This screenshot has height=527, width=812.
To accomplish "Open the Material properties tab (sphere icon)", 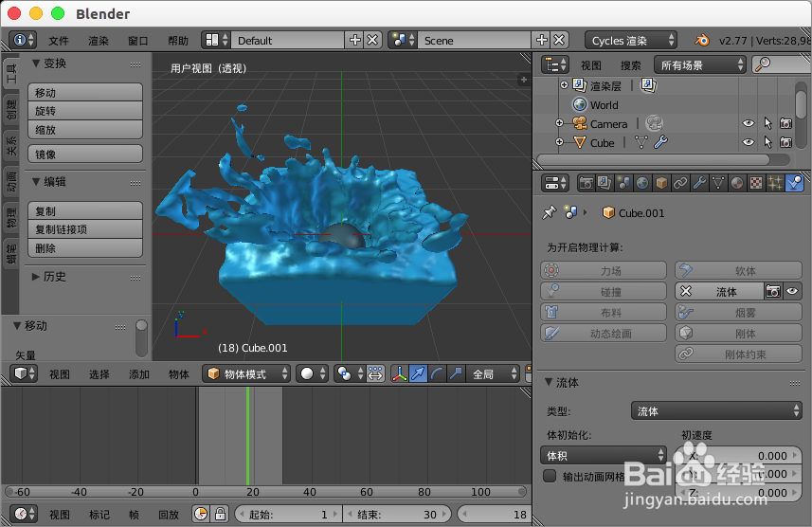I will 736,183.
